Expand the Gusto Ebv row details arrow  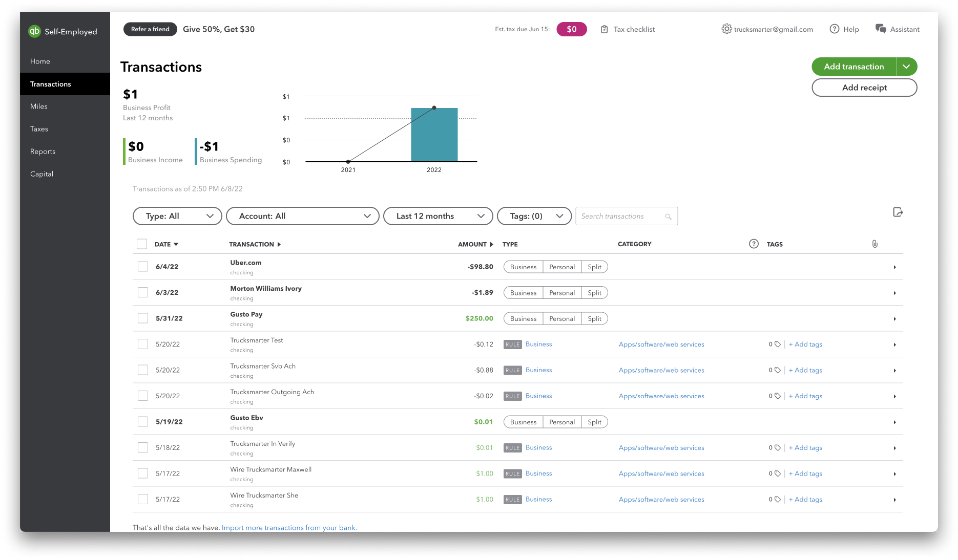(894, 422)
